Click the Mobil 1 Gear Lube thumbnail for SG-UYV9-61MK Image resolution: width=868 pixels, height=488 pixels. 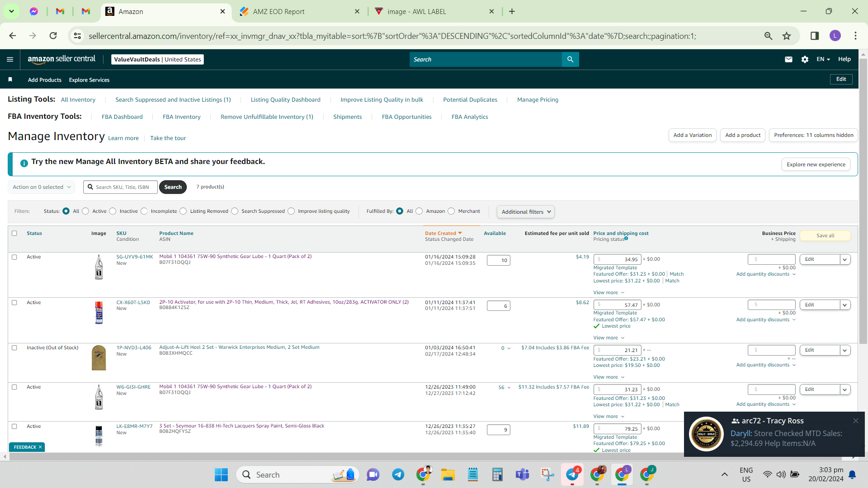(99, 267)
